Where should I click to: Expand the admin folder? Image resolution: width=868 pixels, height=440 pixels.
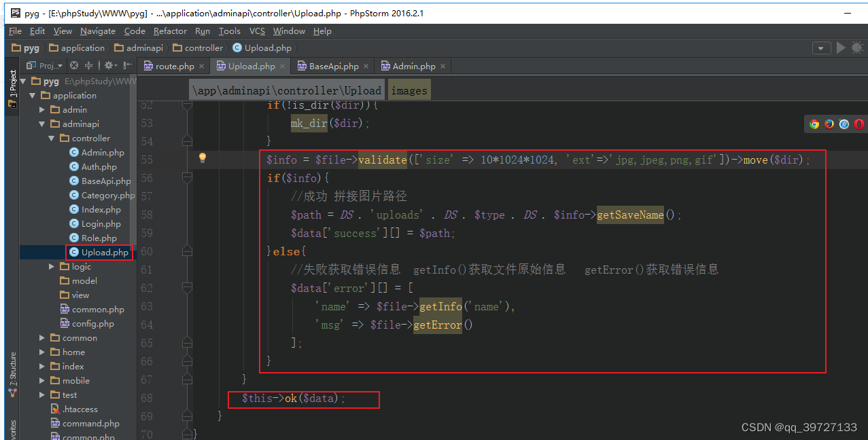tap(42, 109)
